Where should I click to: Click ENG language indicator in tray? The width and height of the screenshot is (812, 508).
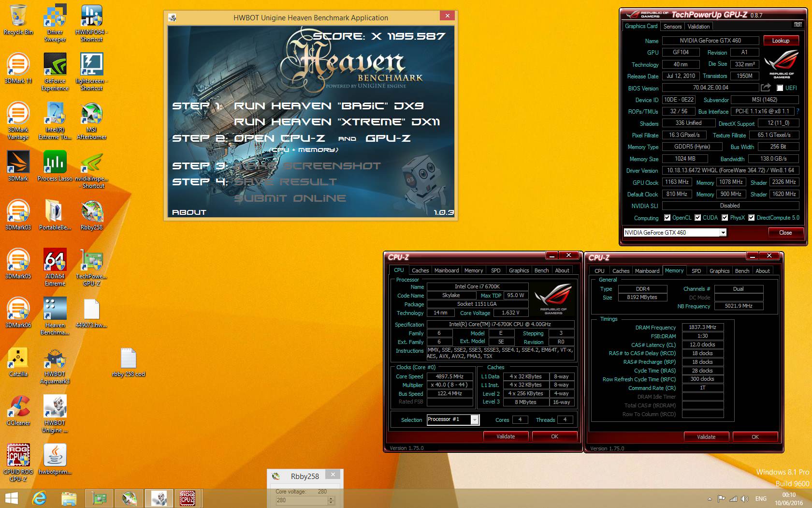coord(761,499)
